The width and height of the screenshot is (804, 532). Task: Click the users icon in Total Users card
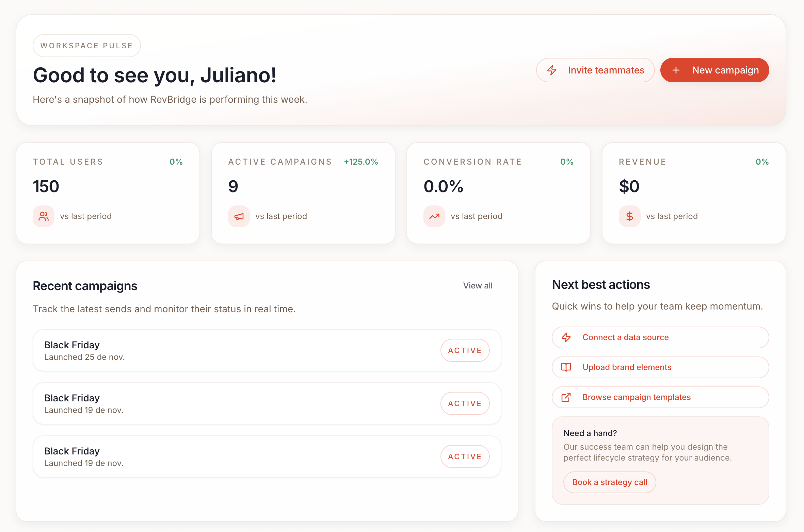44,216
